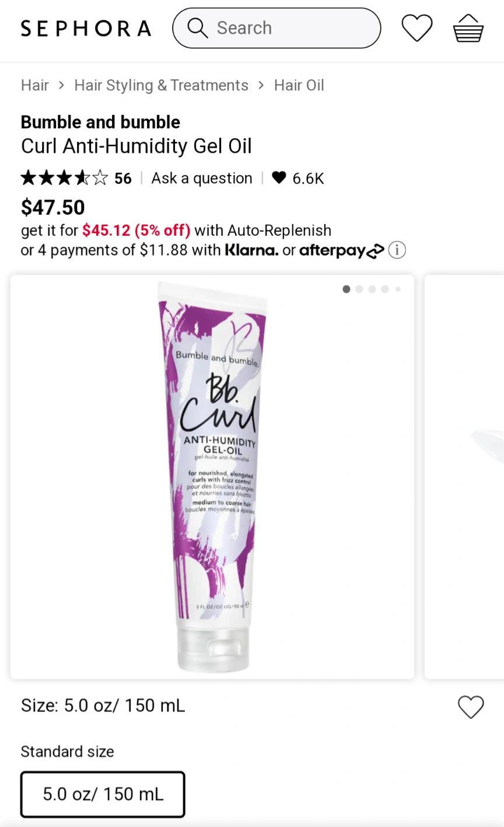Image resolution: width=504 pixels, height=827 pixels.
Task: View the next product image preview
Action: click(464, 477)
